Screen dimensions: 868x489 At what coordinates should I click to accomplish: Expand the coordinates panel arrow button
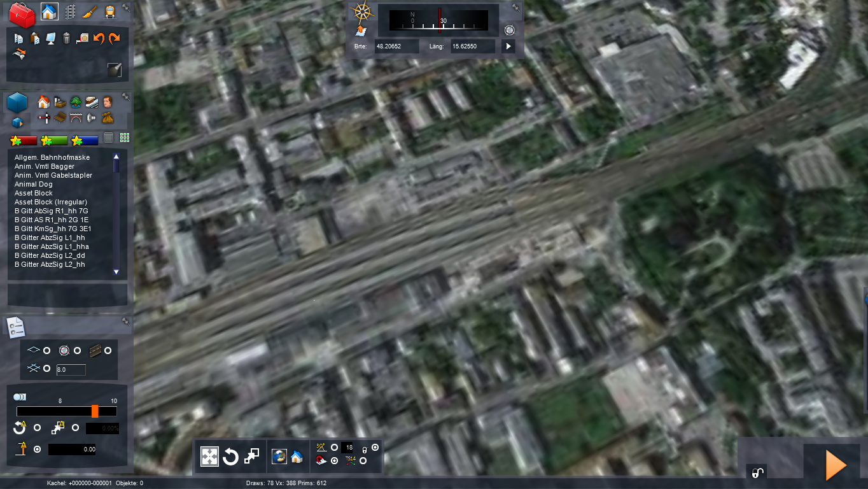(x=508, y=46)
